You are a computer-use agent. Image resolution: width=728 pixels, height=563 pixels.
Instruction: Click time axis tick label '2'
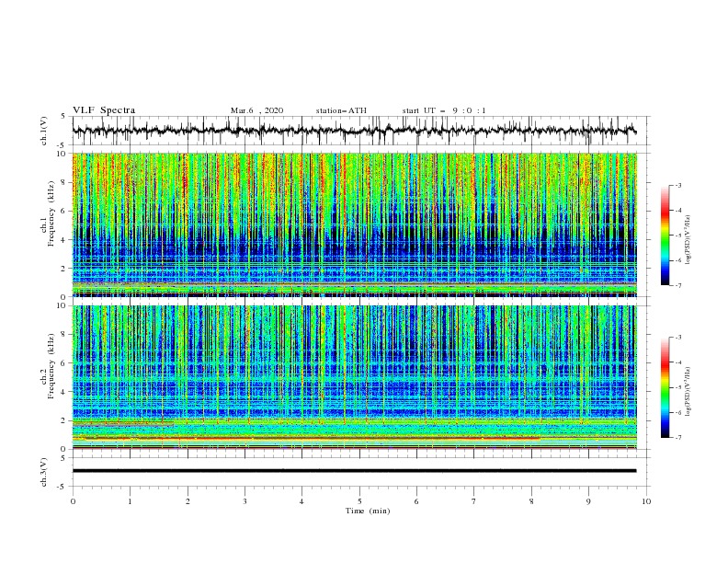188,501
